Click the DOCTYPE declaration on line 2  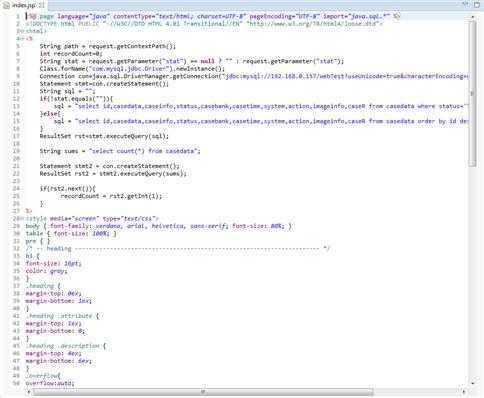click(204, 24)
